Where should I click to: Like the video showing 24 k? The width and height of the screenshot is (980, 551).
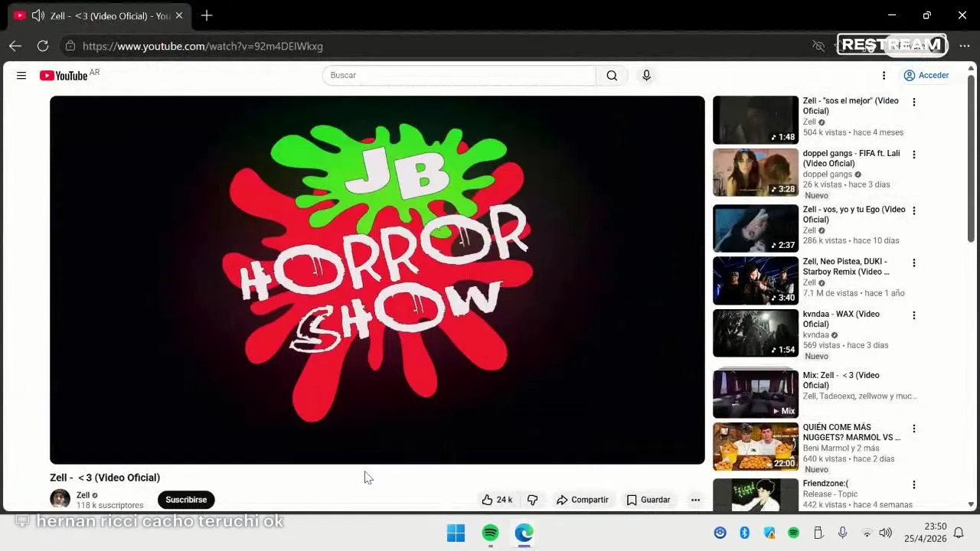[497, 500]
